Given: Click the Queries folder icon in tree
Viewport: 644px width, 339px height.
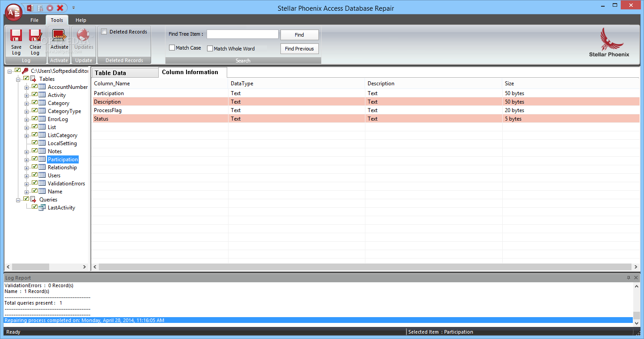Looking at the screenshot, I should pos(34,200).
